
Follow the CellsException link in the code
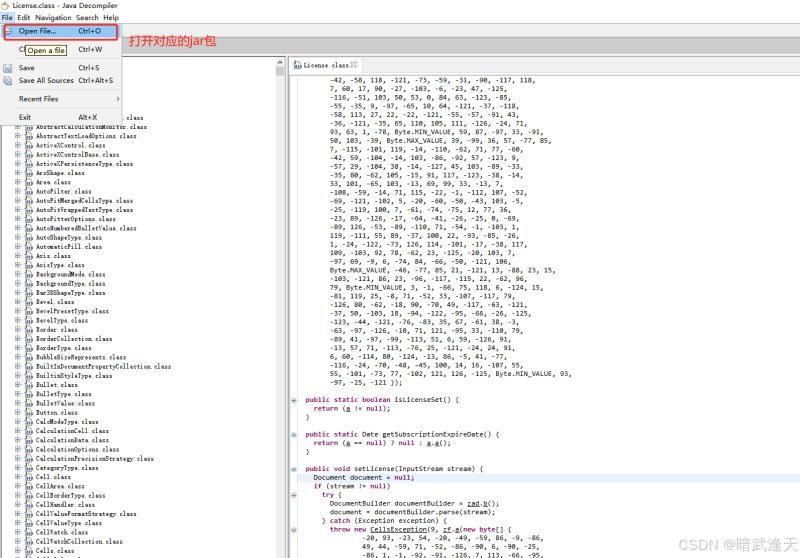[398, 529]
